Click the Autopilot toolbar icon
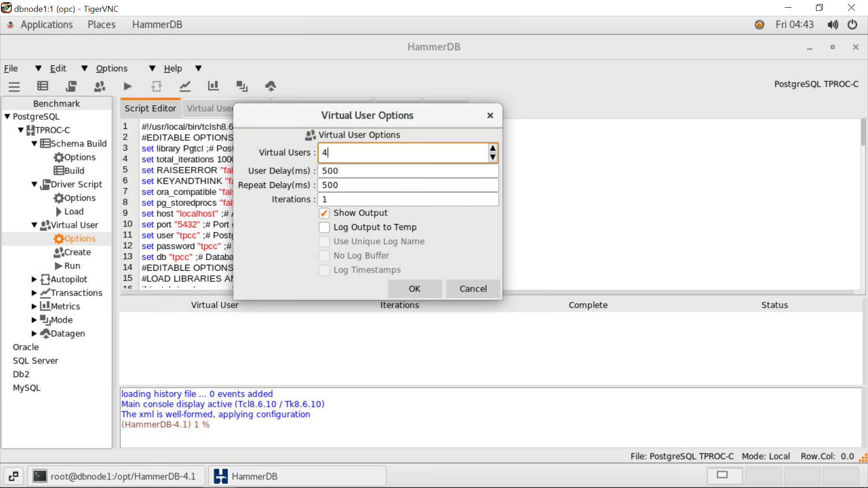This screenshot has height=488, width=868. tap(156, 86)
